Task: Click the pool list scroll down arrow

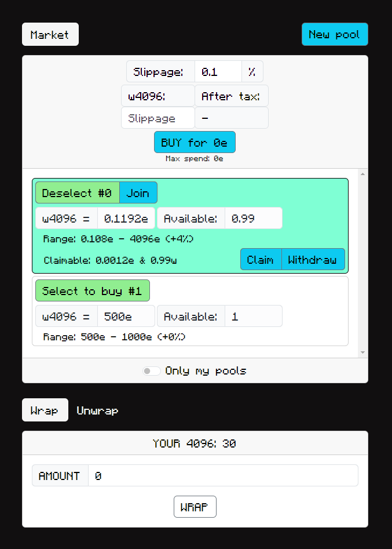Action: click(x=362, y=352)
